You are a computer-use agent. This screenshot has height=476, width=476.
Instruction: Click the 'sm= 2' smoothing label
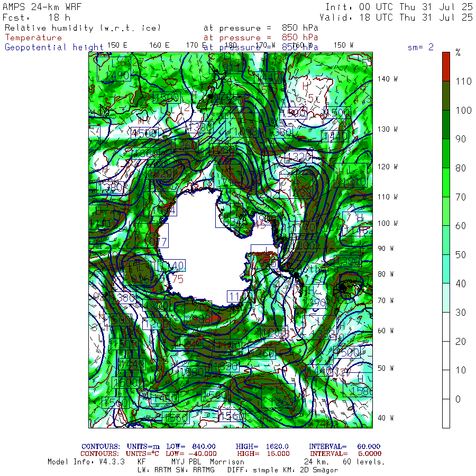coord(420,47)
